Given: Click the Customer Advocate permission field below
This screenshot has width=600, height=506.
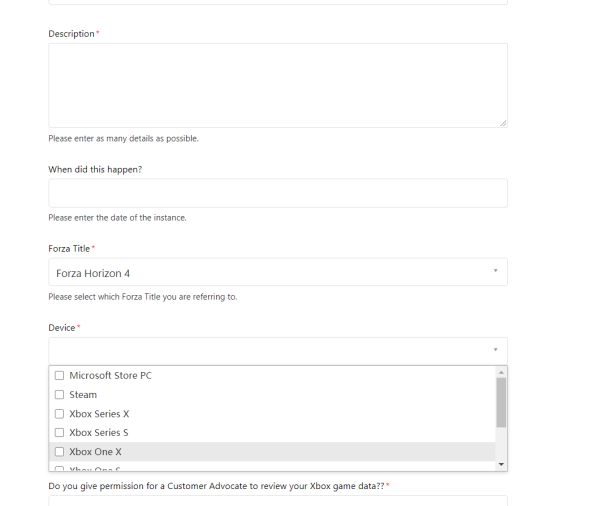Looking at the screenshot, I should coord(277,500).
